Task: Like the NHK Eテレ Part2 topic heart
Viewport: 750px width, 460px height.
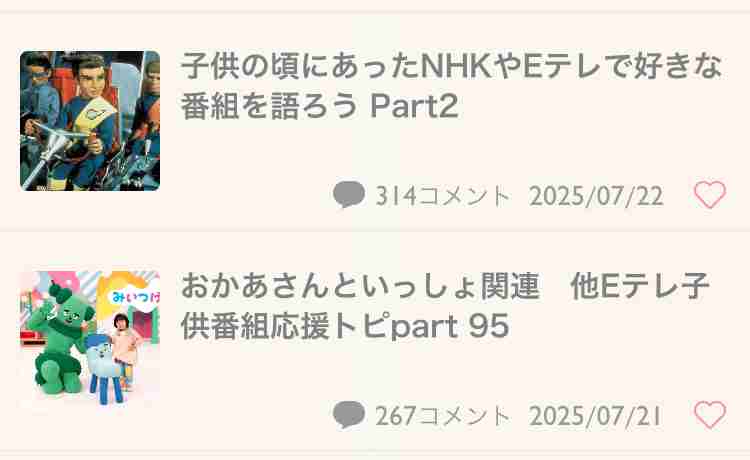Action: point(710,195)
